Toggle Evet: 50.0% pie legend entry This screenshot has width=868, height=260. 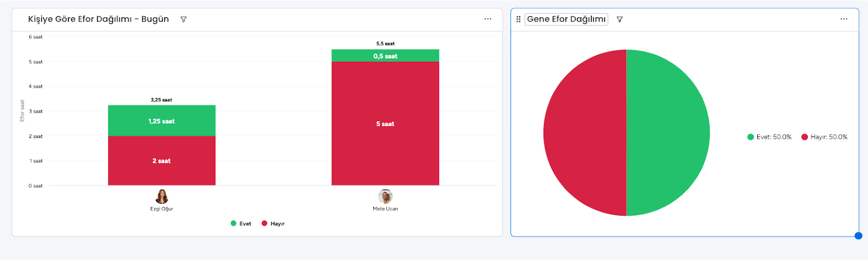[x=769, y=137]
